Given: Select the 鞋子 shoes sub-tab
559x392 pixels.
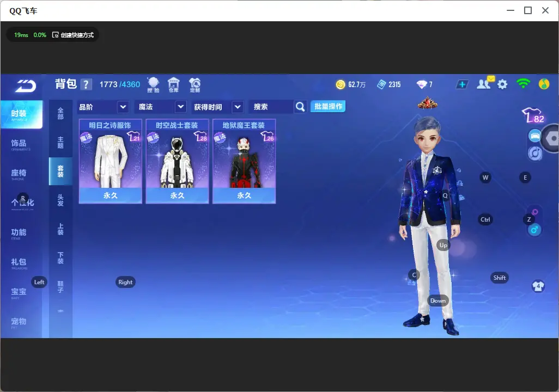Looking at the screenshot, I should 60,287.
